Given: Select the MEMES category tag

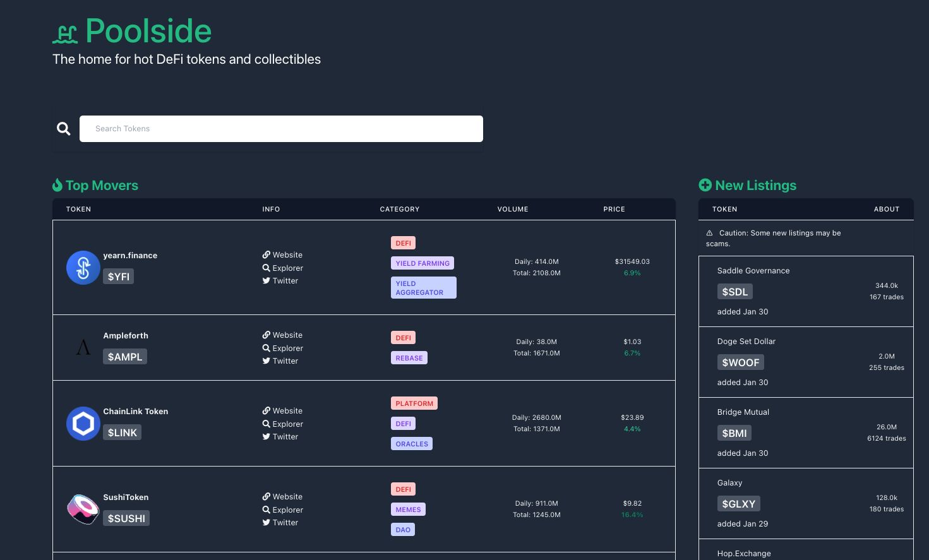Looking at the screenshot, I should pos(408,509).
